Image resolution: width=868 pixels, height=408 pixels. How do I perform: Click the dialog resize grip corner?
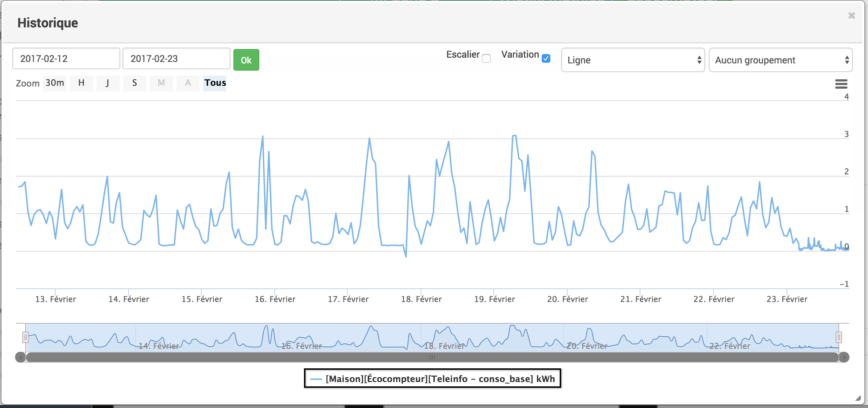[x=858, y=398]
